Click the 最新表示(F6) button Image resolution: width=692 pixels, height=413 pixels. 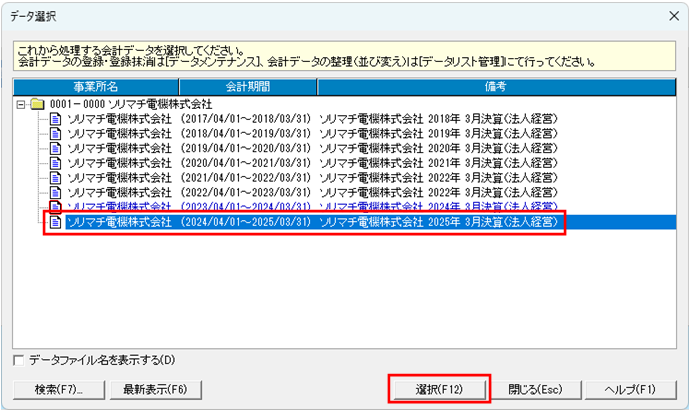click(x=155, y=390)
